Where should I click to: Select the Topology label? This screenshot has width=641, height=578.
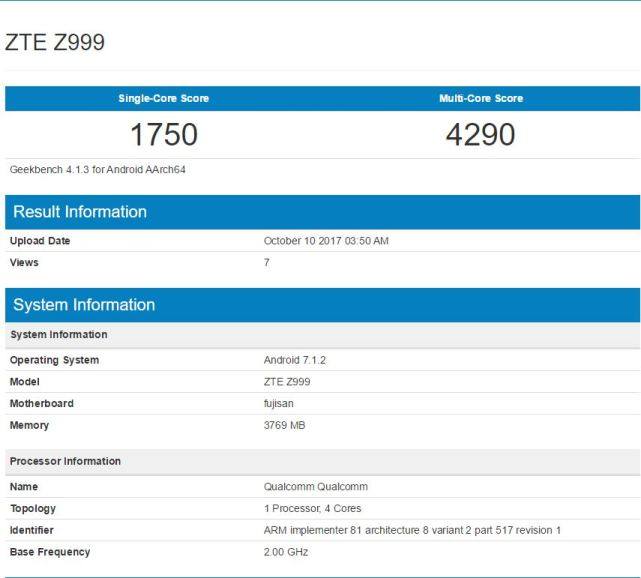pyautogui.click(x=33, y=509)
